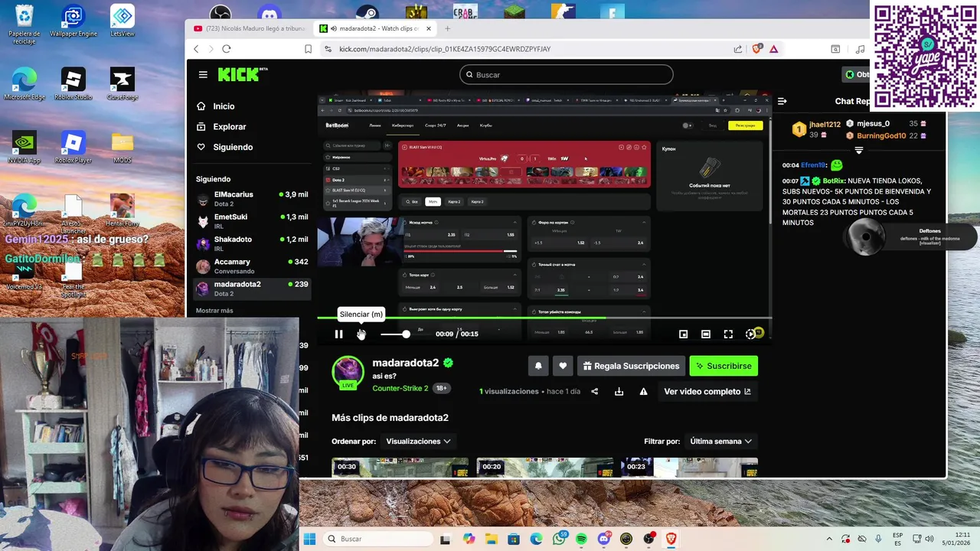Select madaradota2 in following list
This screenshot has width=980, height=551.
click(x=252, y=288)
